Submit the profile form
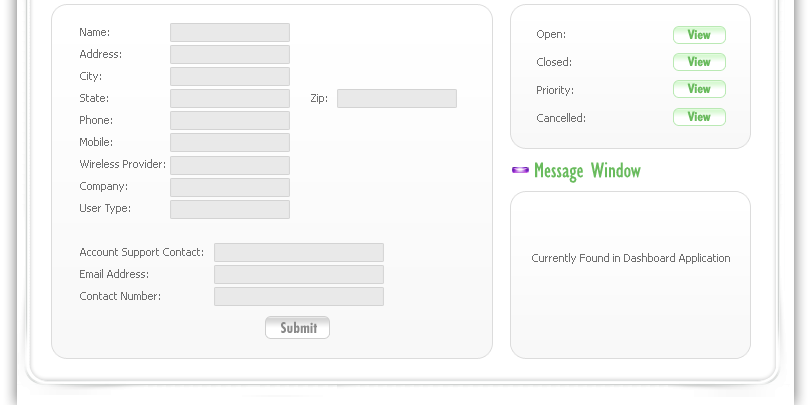This screenshot has width=811, height=405. point(297,328)
